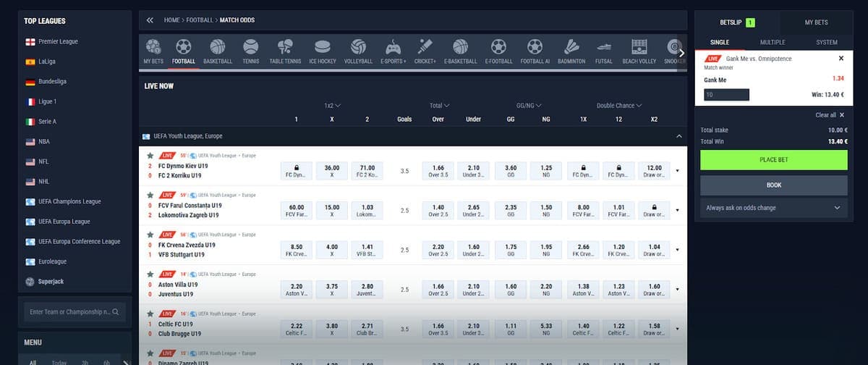Image resolution: width=868 pixels, height=365 pixels.
Task: Select the Single bet tab
Action: (x=720, y=42)
